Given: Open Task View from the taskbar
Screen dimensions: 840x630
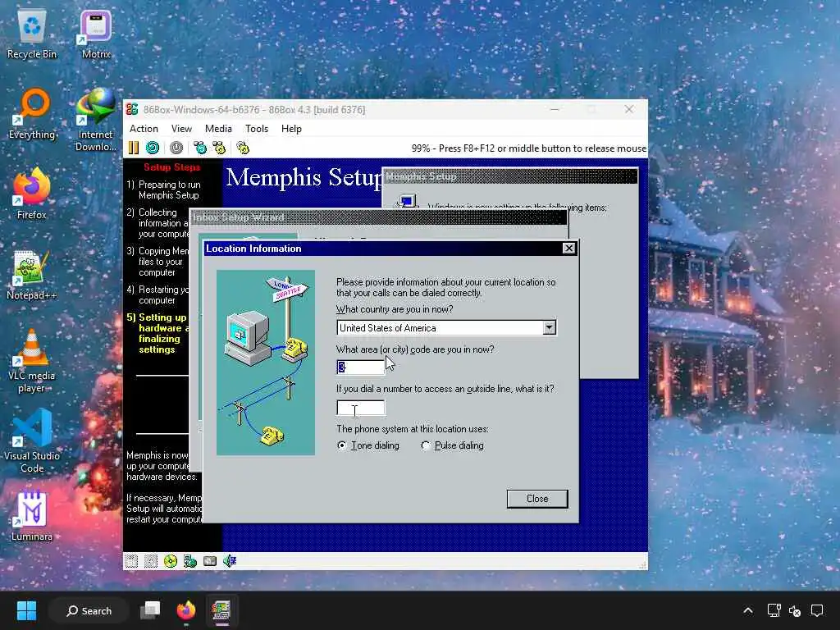Looking at the screenshot, I should click(150, 610).
